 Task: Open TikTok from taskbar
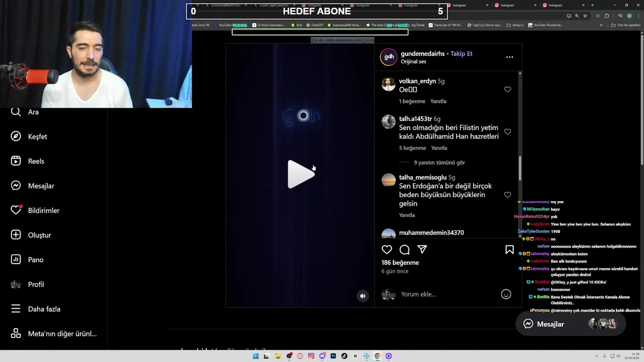(x=344, y=356)
